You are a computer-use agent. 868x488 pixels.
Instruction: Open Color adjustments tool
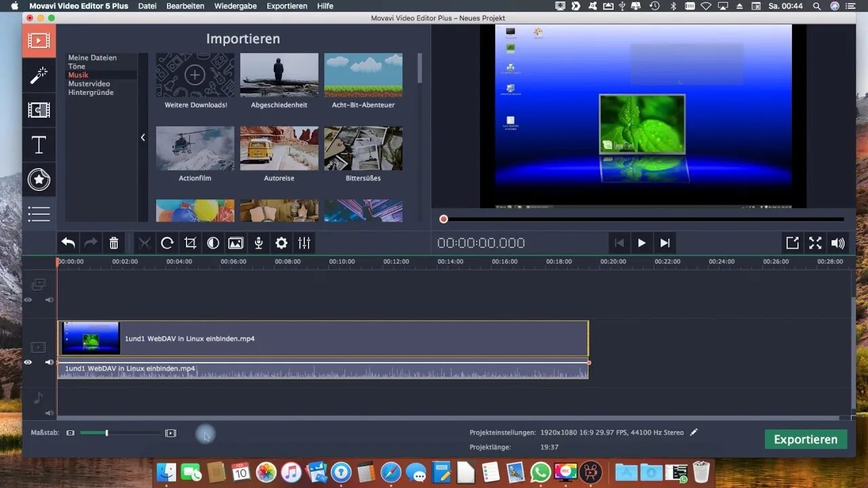pos(213,243)
